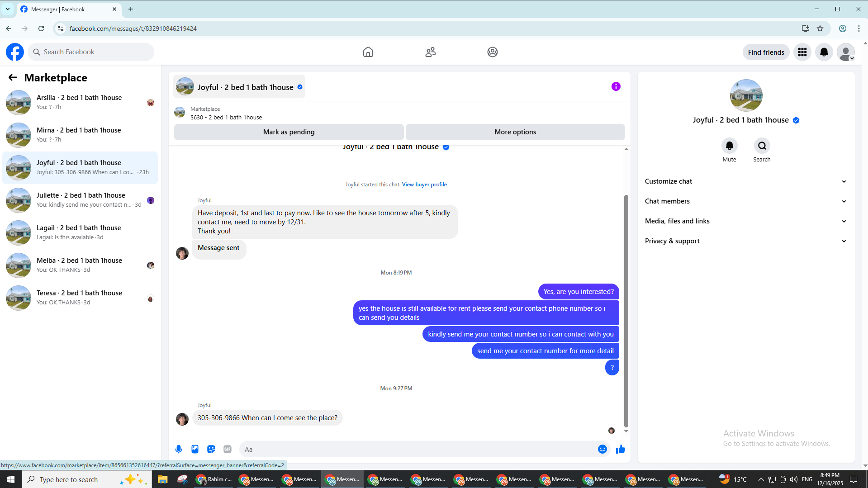Click the 'Yes, are you interested?' message
Viewport: 868px width, 488px height.
(579, 292)
